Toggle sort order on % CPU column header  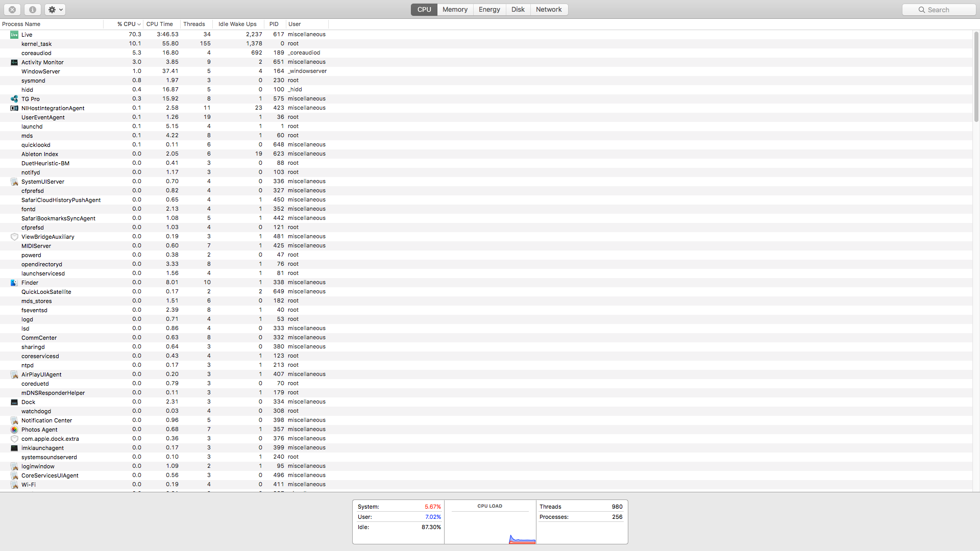pyautogui.click(x=124, y=24)
